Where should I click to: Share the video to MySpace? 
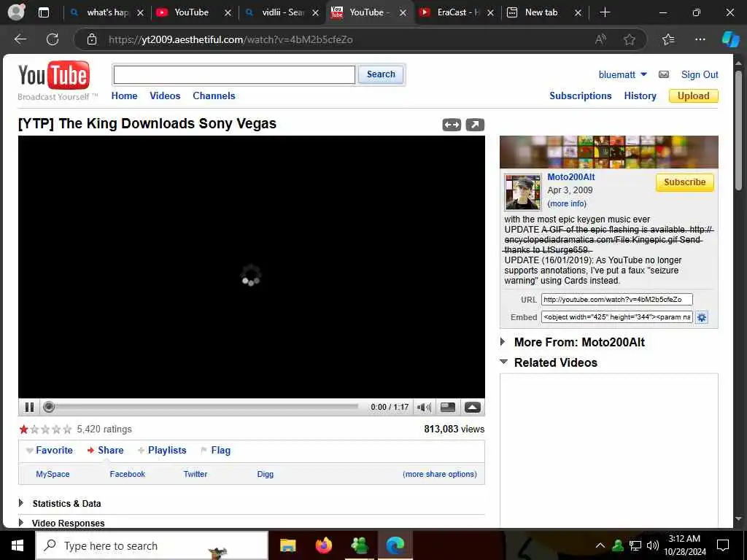pos(53,474)
